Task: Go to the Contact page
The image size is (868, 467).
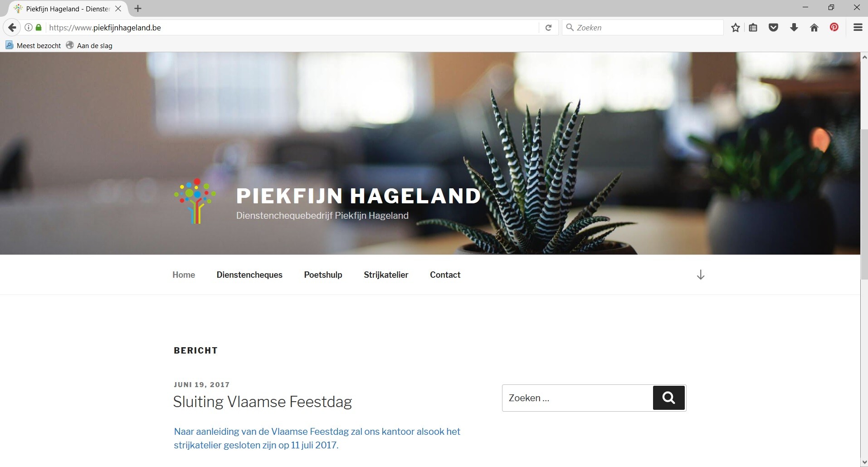Action: 445,275
